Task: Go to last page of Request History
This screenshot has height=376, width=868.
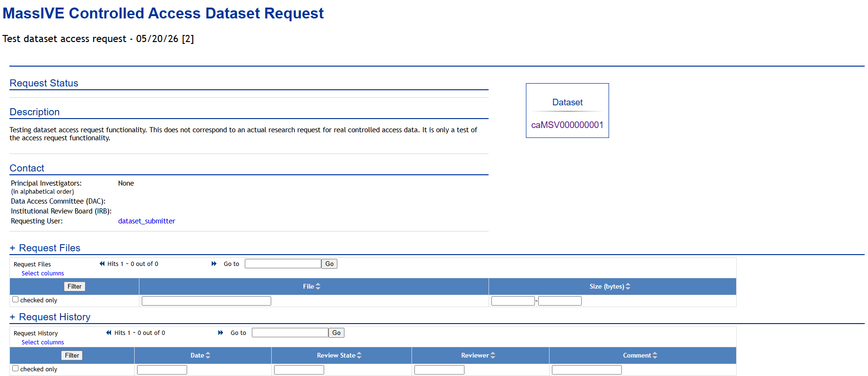Action: point(221,333)
